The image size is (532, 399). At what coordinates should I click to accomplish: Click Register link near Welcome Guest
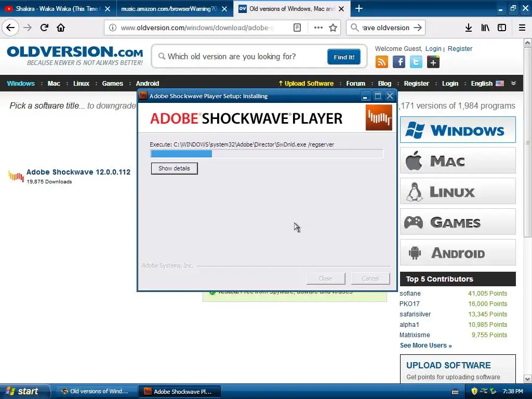click(x=460, y=48)
